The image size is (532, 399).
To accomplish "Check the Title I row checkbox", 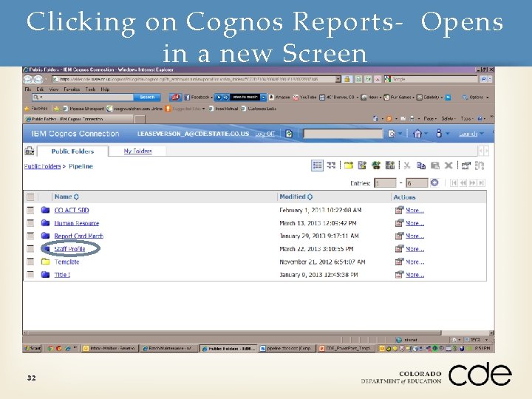I will click(x=30, y=274).
